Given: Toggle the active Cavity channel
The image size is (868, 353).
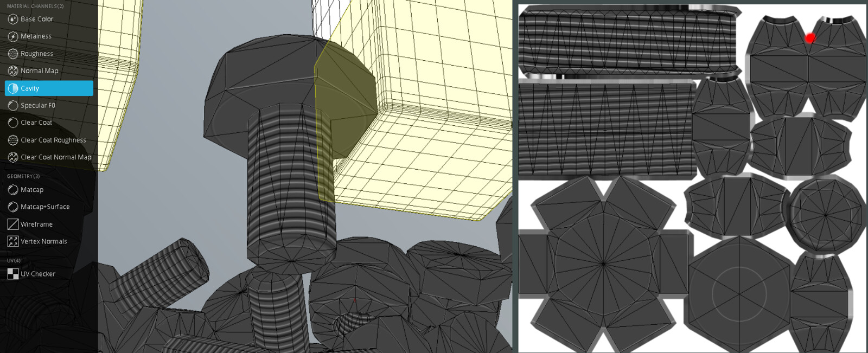Looking at the screenshot, I should [49, 88].
